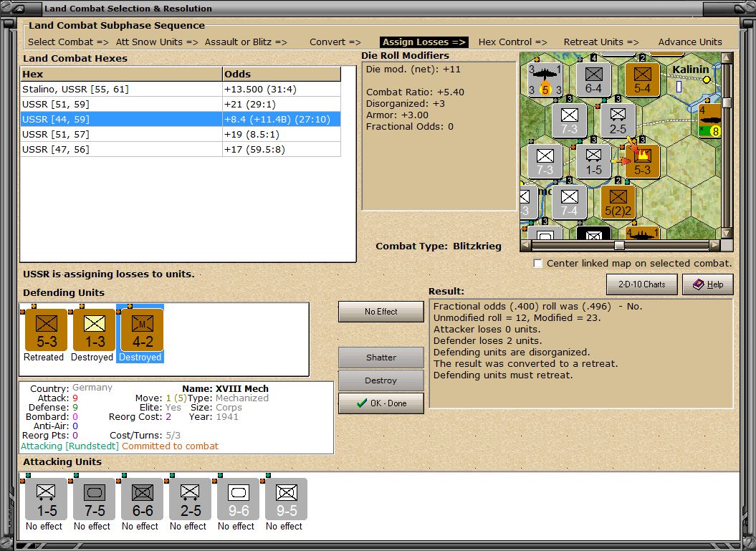Click map horizontal scrollbar right arrow
Viewport: 756px width, 551px height.
coord(715,245)
